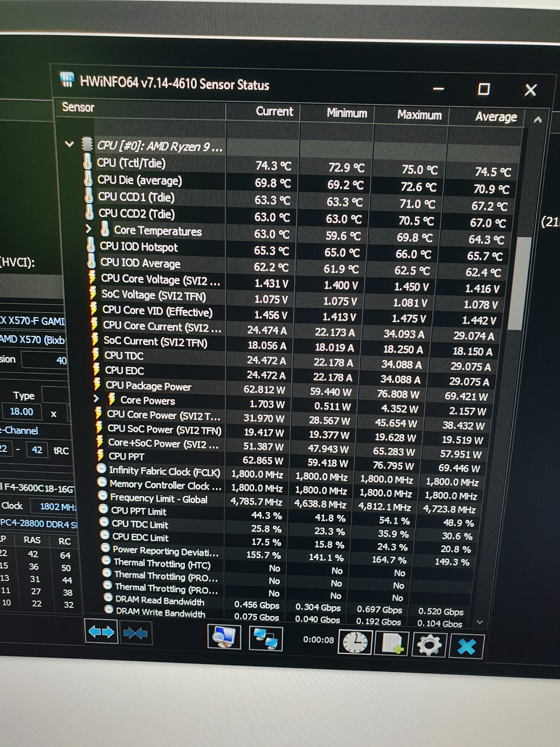This screenshot has height=747, width=560.
Task: Select the CPU Core VID (Effective) row label
Action: pos(157,311)
